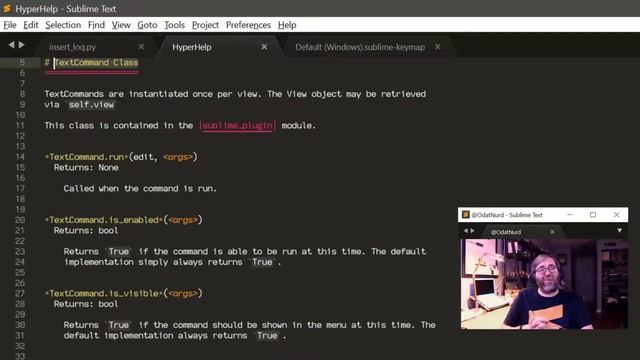
Task: Open the Help menu
Action: pos(287,25)
